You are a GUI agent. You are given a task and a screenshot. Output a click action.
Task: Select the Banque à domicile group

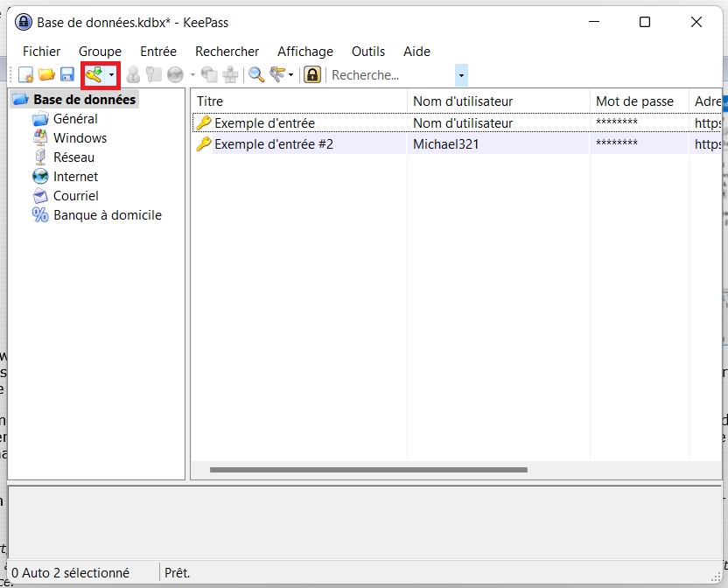107,215
